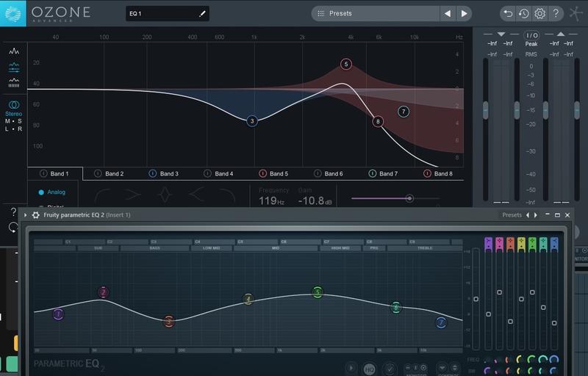The image size is (588, 376).
Task: Click the pencil icon to rename EQ 1
Action: (202, 14)
